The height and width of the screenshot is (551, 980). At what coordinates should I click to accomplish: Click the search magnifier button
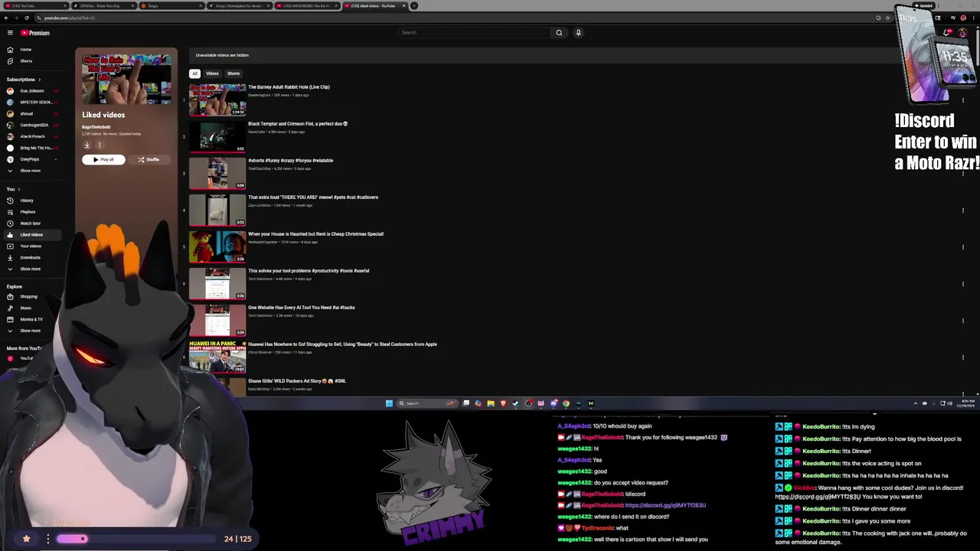pyautogui.click(x=559, y=33)
